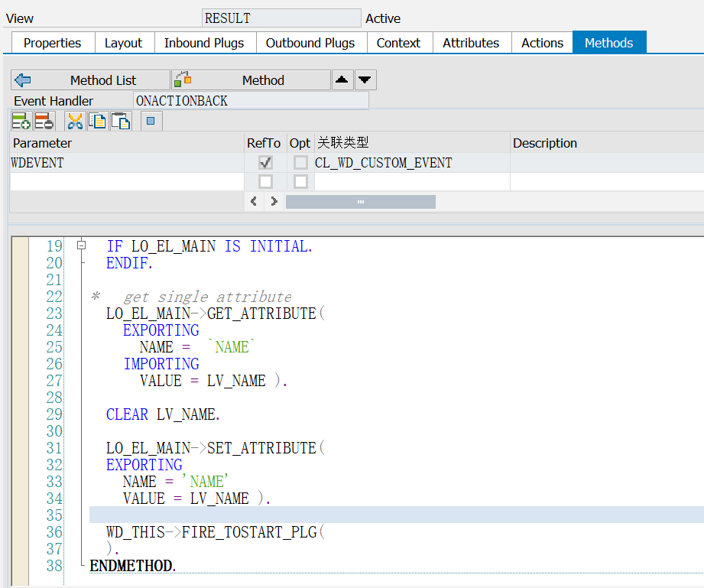Click the paste icon in parameter toolbar

(x=121, y=121)
